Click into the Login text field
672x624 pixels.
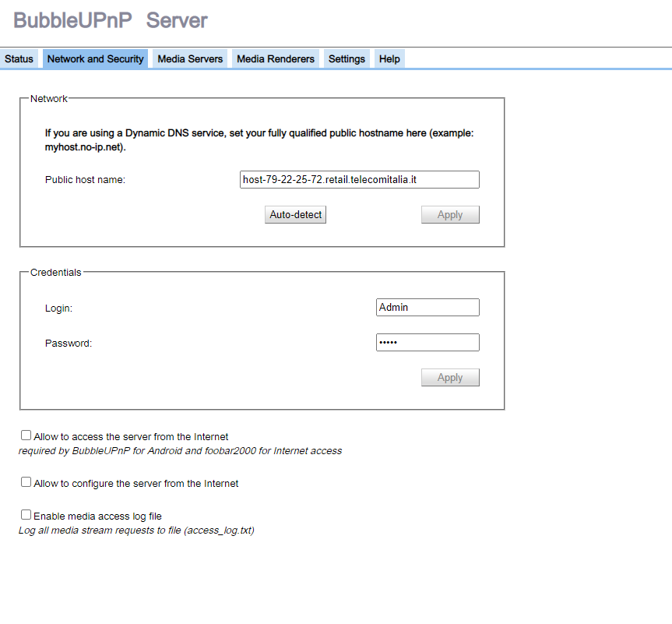(427, 307)
